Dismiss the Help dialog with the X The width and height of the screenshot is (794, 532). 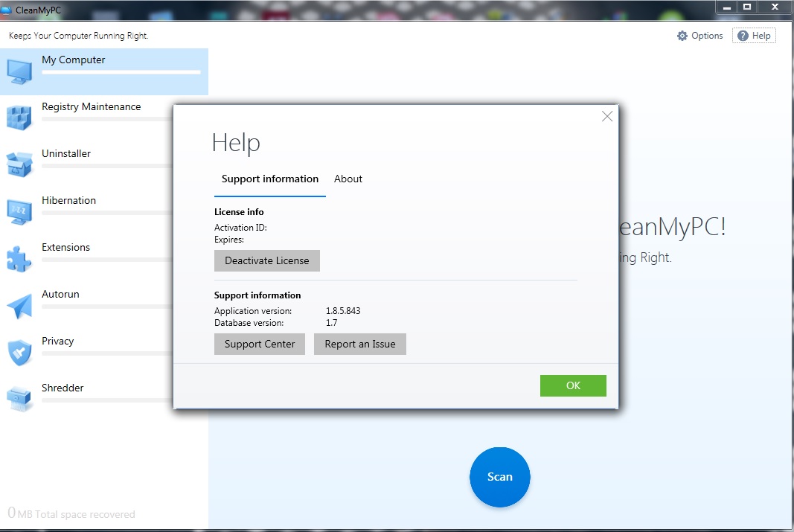607,116
